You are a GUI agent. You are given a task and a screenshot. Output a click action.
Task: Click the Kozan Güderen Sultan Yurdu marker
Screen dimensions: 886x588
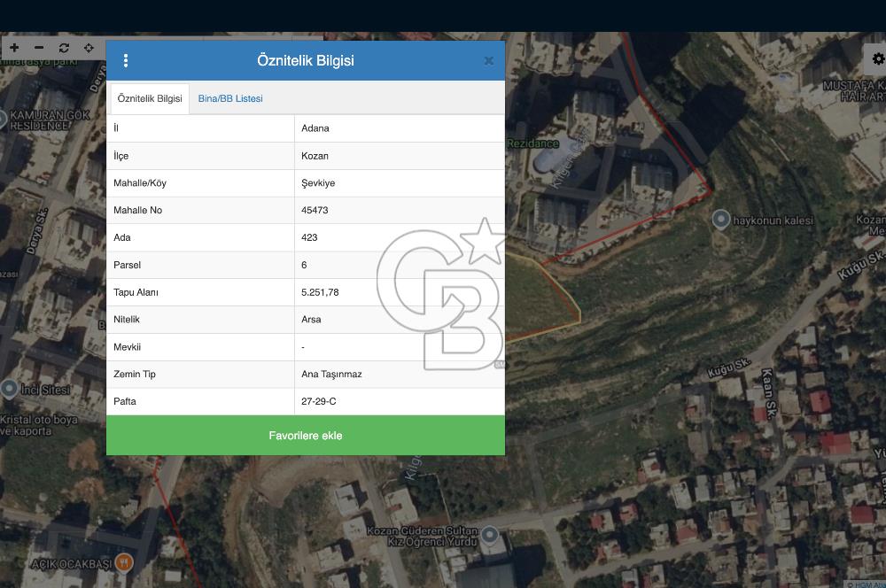(489, 535)
